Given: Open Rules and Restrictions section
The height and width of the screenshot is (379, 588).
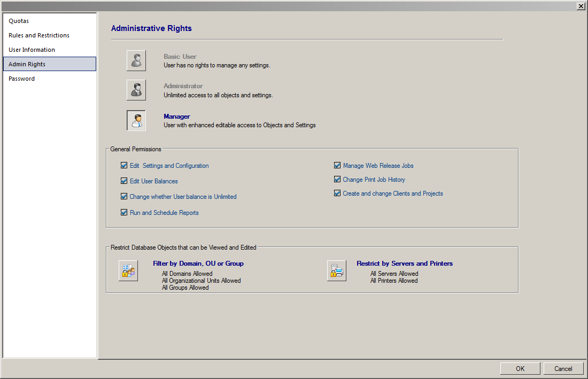Looking at the screenshot, I should click(50, 35).
